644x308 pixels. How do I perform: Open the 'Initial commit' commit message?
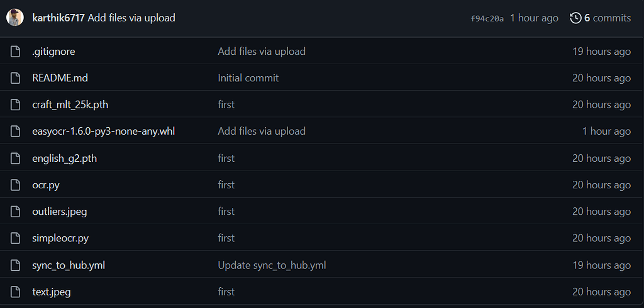[248, 78]
